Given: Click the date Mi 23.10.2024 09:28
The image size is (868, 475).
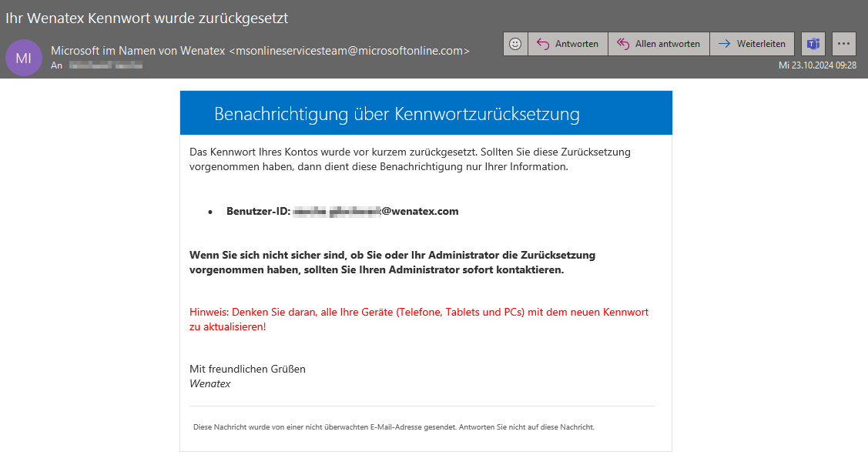Looking at the screenshot, I should click(x=817, y=65).
